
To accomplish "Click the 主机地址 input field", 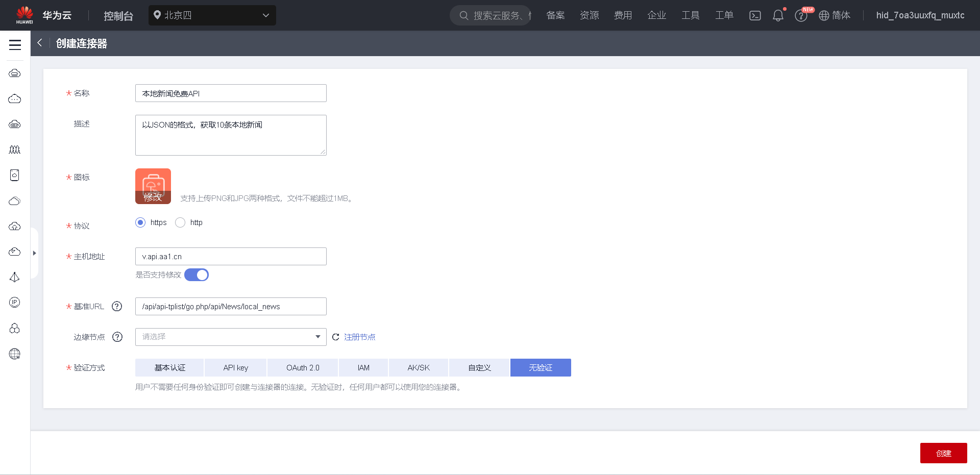I will [231, 256].
